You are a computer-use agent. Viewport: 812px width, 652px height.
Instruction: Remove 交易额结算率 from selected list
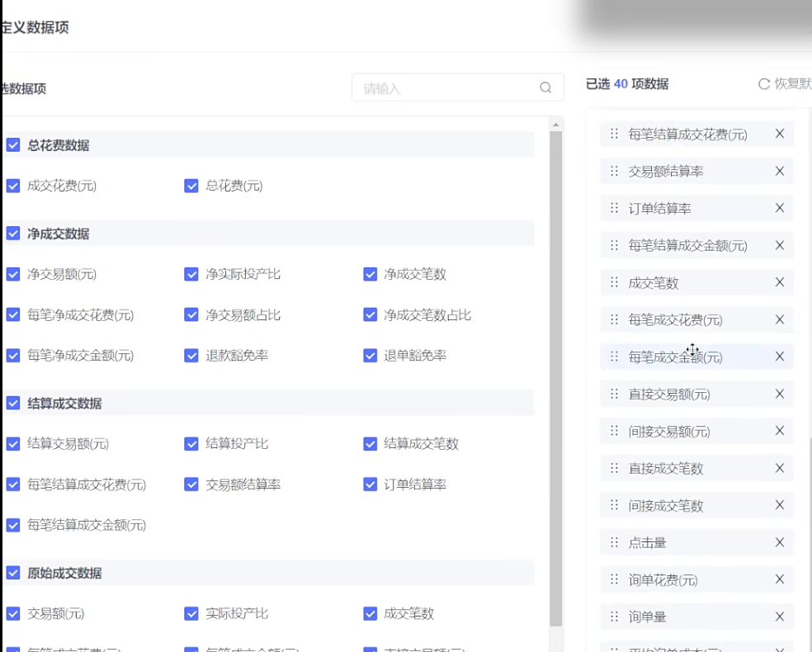click(x=779, y=171)
